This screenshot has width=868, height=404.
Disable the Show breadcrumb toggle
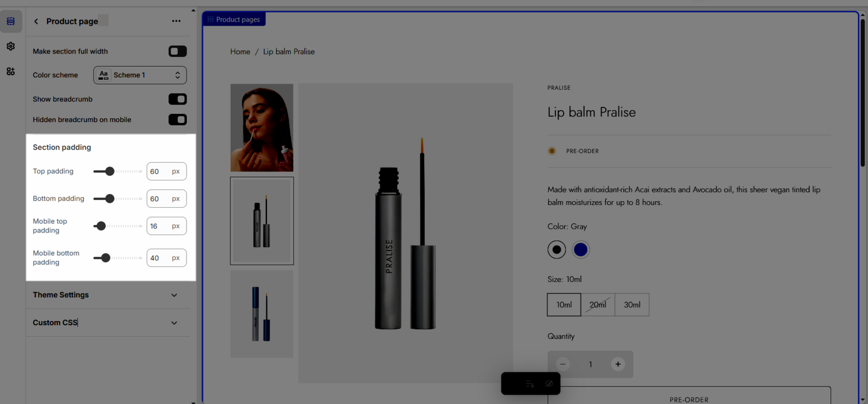coord(177,99)
